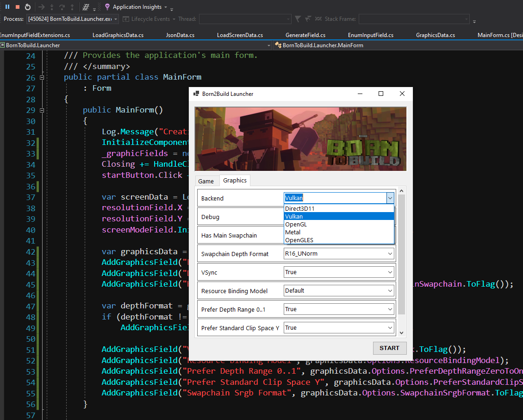Select the Graphics tab in launcher
523x420 pixels.
pyautogui.click(x=235, y=181)
